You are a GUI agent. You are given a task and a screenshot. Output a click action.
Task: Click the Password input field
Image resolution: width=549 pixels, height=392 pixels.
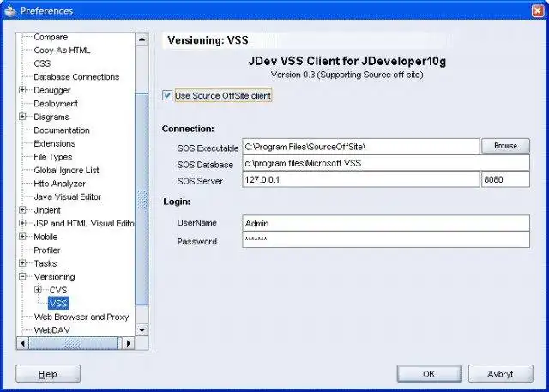coord(386,240)
